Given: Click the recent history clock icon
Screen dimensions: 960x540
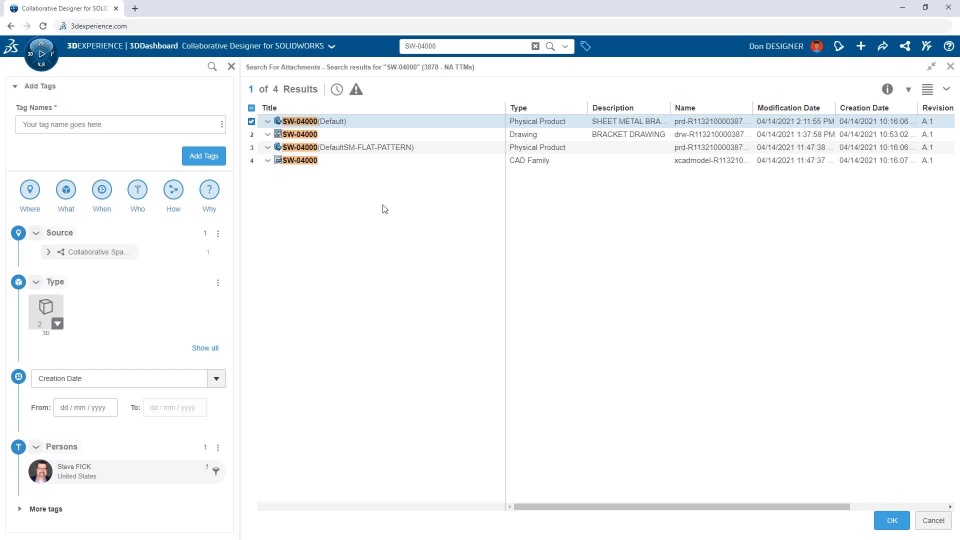Looking at the screenshot, I should tap(337, 89).
